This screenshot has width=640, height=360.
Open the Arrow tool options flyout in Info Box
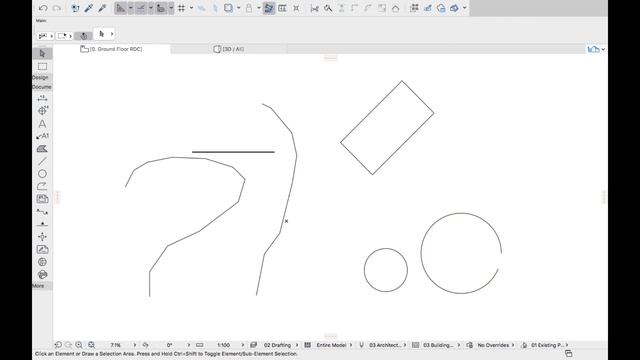tap(104, 34)
